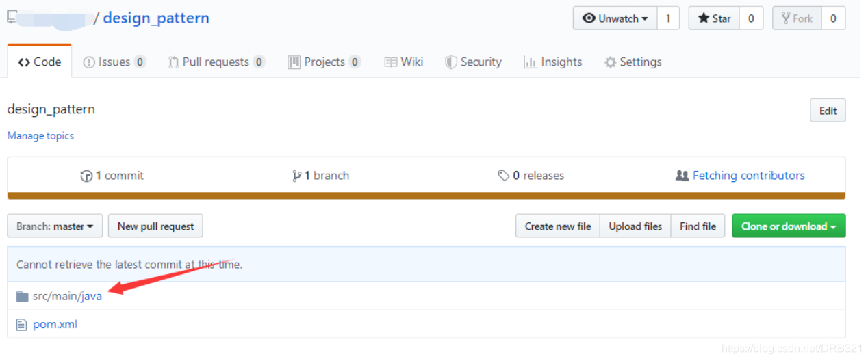Click Fetching contributors link
The width and height of the screenshot is (868, 361).
[x=749, y=176]
